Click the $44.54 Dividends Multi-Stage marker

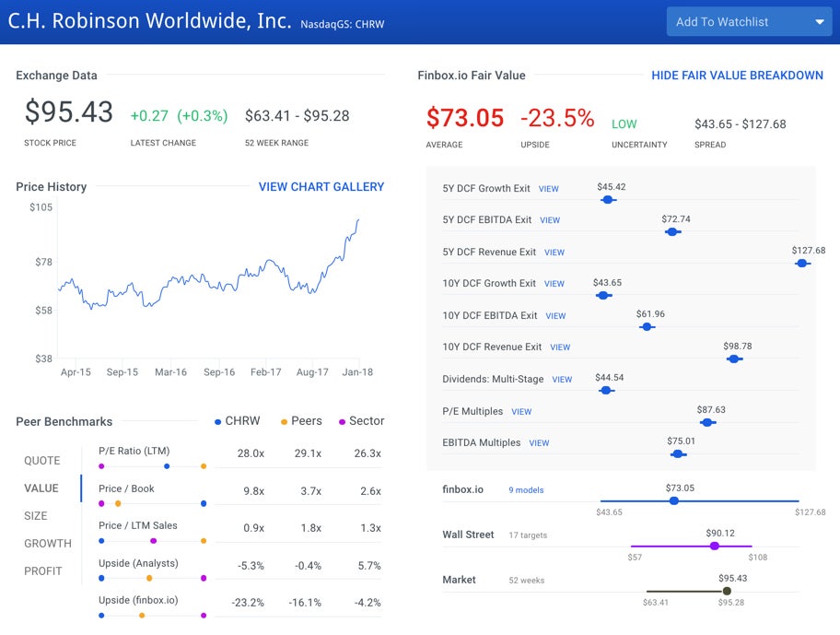[606, 390]
